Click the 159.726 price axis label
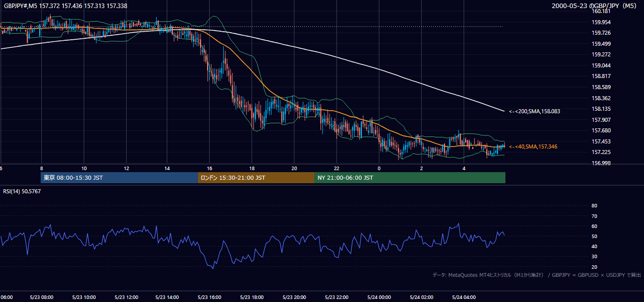This screenshot has width=644, height=302. [601, 33]
